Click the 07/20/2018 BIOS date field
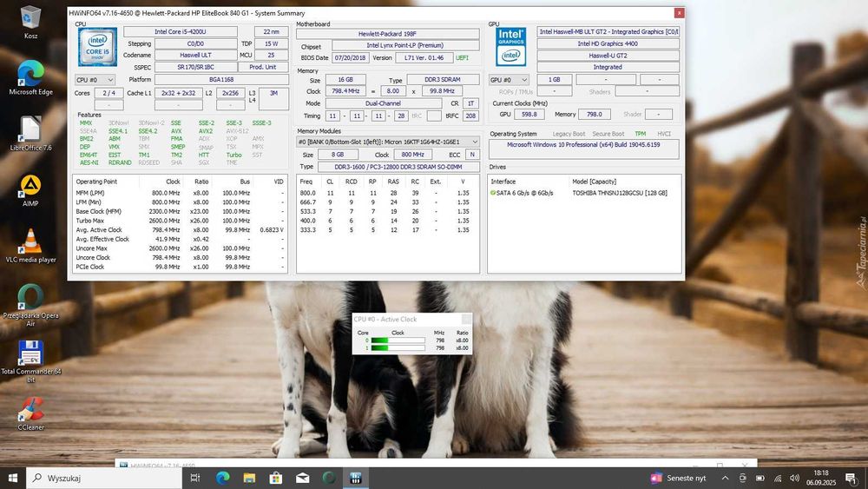The image size is (868, 489). click(x=351, y=57)
